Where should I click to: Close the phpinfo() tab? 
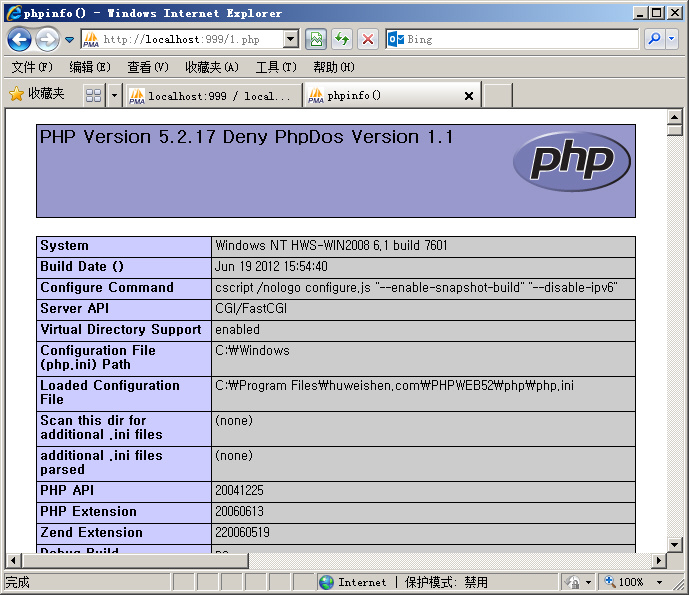point(469,96)
